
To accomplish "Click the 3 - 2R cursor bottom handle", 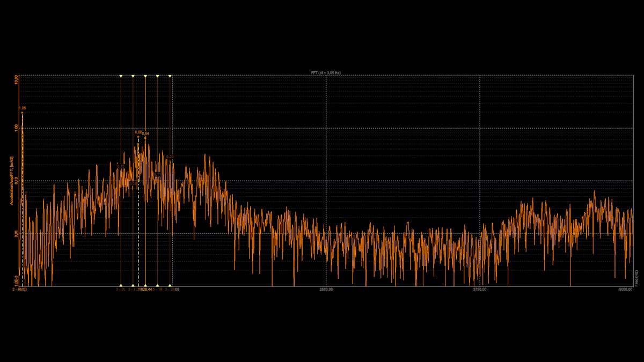I will point(170,285).
